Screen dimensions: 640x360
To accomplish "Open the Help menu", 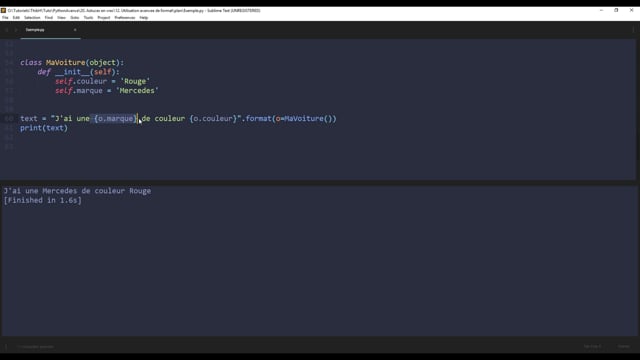I will (x=144, y=18).
